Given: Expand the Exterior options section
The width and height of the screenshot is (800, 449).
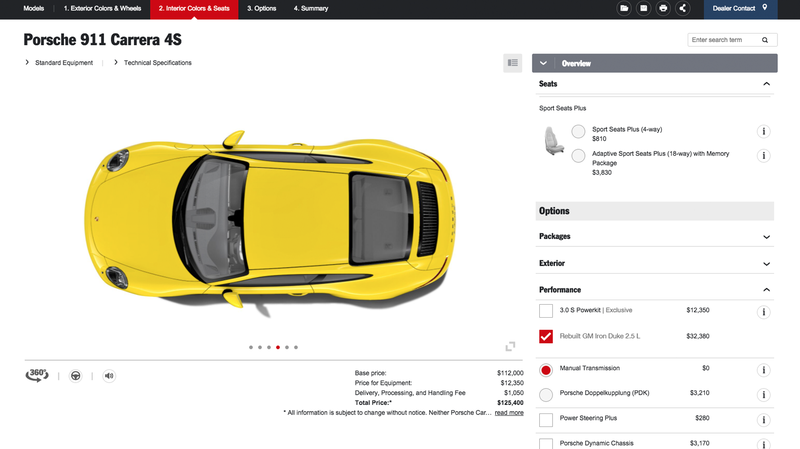Looking at the screenshot, I should pyautogui.click(x=766, y=264).
